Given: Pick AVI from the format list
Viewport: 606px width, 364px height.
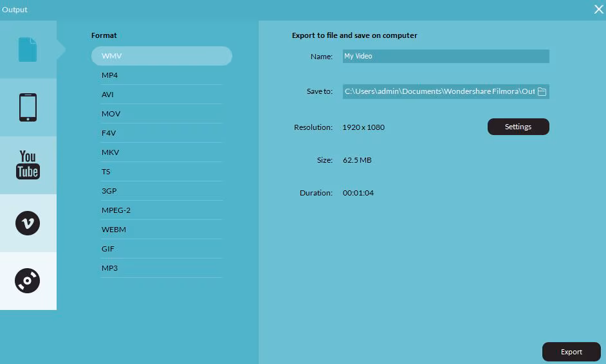Looking at the screenshot, I should [x=161, y=95].
